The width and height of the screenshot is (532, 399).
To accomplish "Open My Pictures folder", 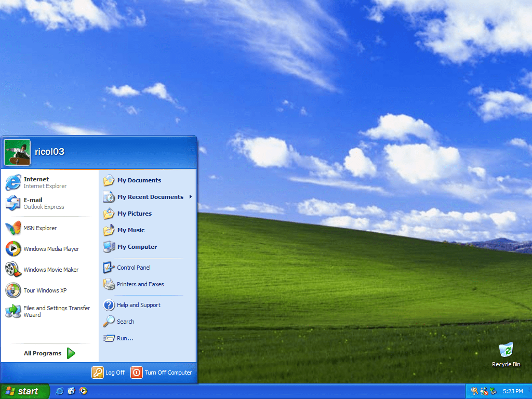I will tap(134, 214).
